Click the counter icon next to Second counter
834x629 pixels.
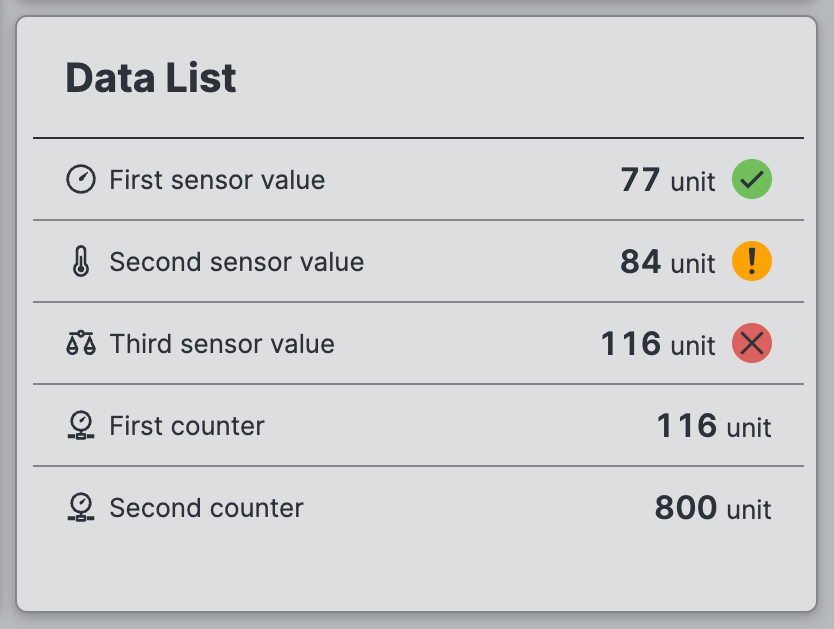pos(80,508)
